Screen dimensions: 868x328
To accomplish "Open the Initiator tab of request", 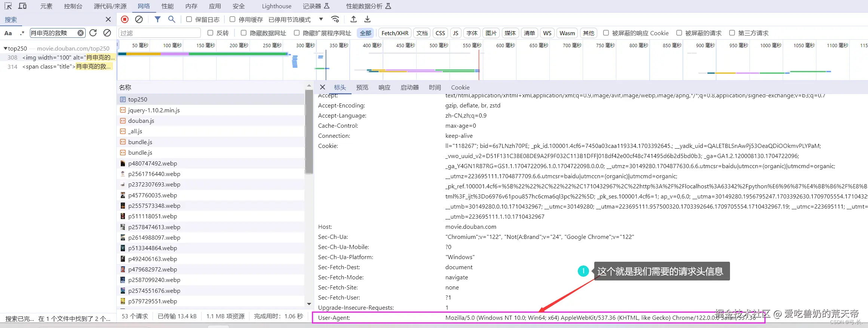I will [x=410, y=87].
